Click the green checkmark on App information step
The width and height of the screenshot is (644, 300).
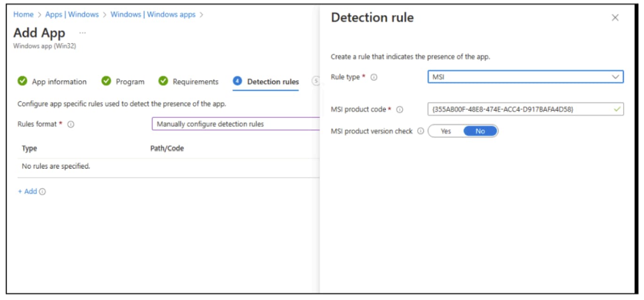click(x=23, y=81)
